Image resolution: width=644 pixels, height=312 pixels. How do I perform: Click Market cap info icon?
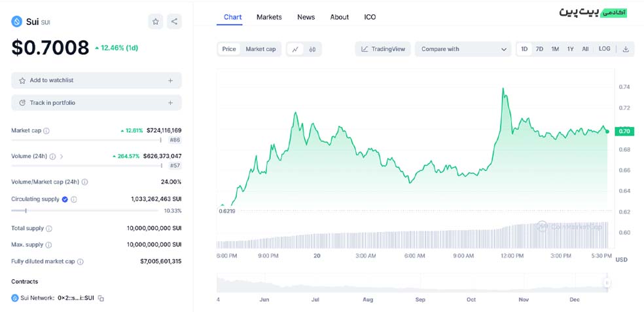pos(46,131)
